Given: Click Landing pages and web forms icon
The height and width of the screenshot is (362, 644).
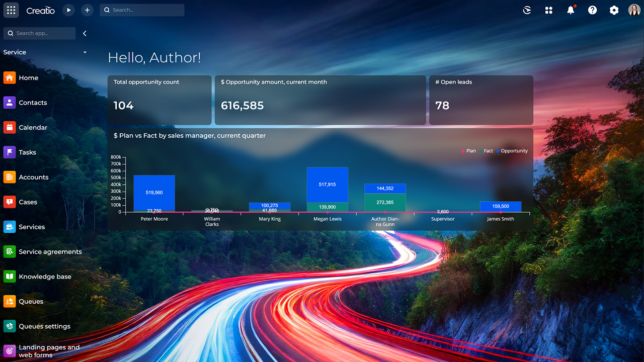Looking at the screenshot, I should click(x=10, y=351).
